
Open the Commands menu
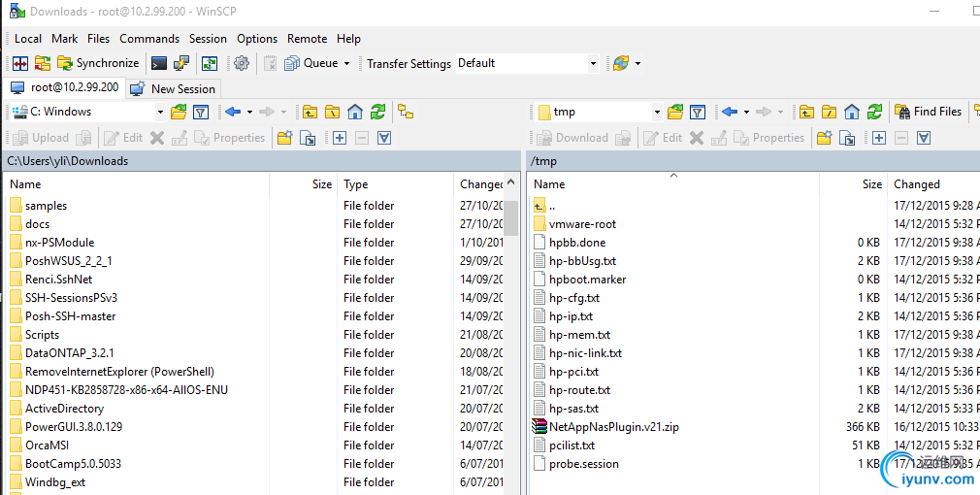[149, 39]
